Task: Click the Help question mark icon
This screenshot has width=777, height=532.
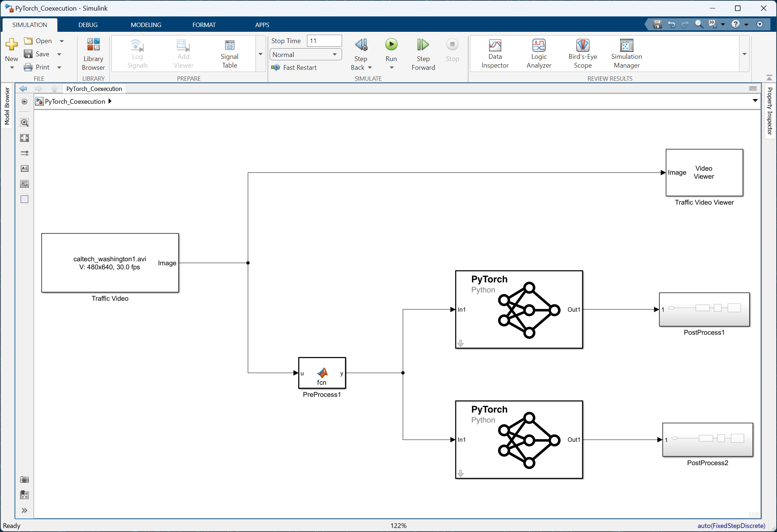Action: point(736,24)
